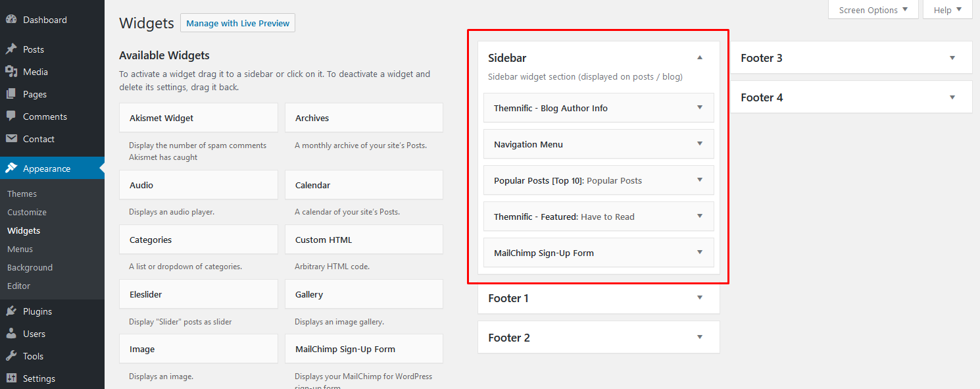Click the Media library icon
Image resolution: width=980 pixels, height=389 pixels.
pos(11,72)
